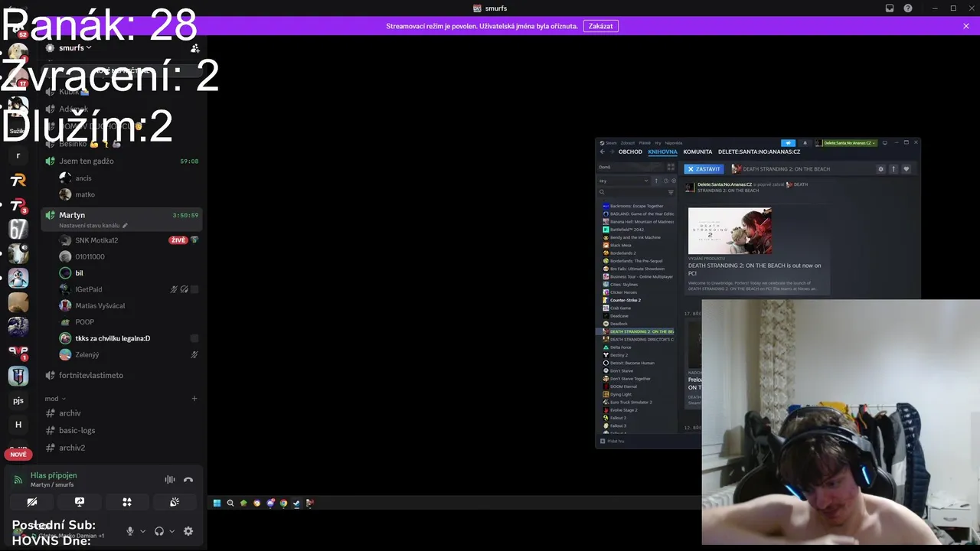This screenshot has width=980, height=551.
Task: Click the Steam announcements megaphone button
Action: pos(789,143)
